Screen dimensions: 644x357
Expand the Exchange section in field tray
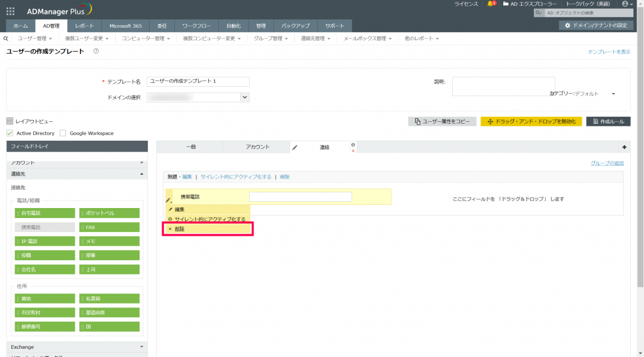pos(77,347)
